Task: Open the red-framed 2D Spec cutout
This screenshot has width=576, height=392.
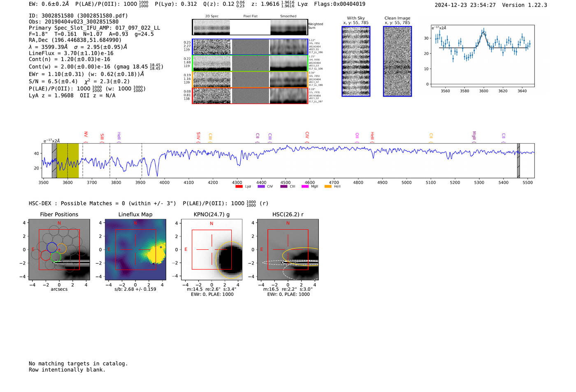Action: [x=212, y=96]
